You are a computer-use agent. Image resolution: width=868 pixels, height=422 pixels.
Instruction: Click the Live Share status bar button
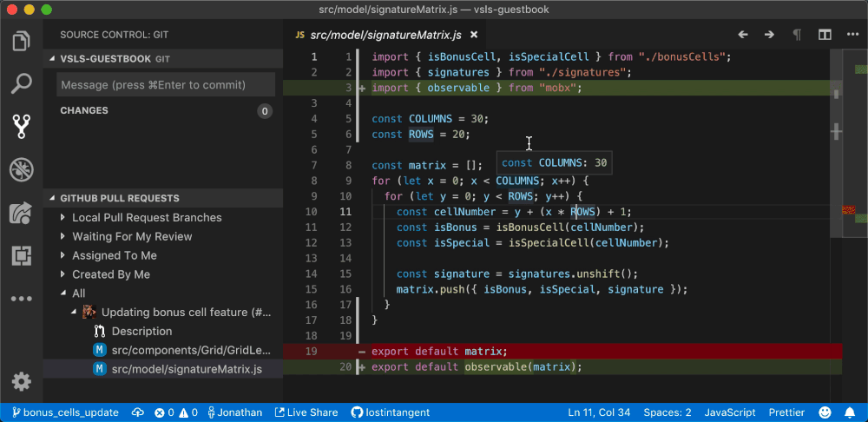point(306,412)
